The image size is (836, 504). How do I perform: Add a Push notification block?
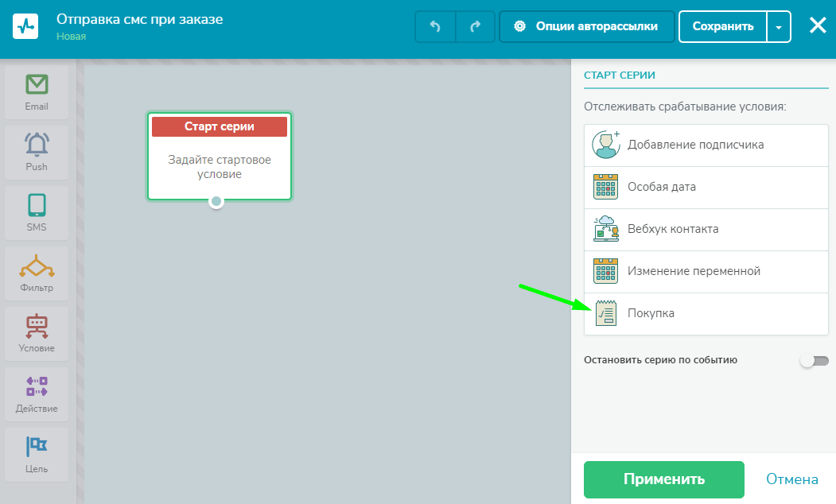[37, 153]
